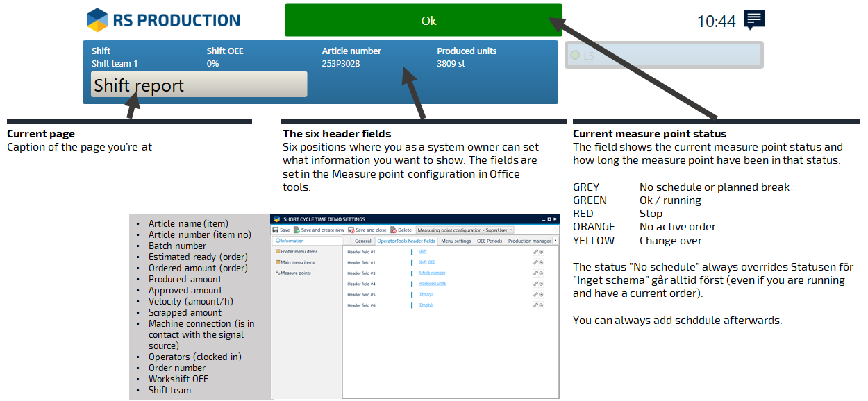
Task: Click link icon for Header field #6
Action: pyautogui.click(x=535, y=305)
